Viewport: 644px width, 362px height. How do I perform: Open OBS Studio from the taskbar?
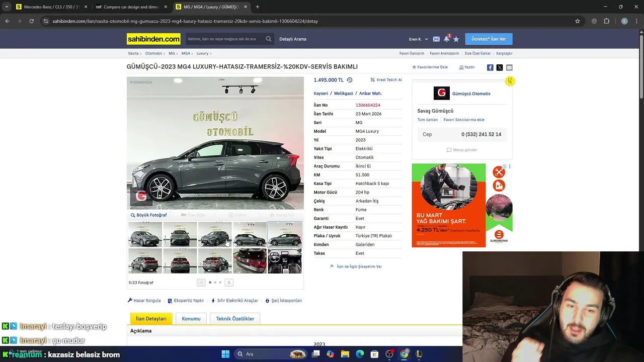click(389, 354)
